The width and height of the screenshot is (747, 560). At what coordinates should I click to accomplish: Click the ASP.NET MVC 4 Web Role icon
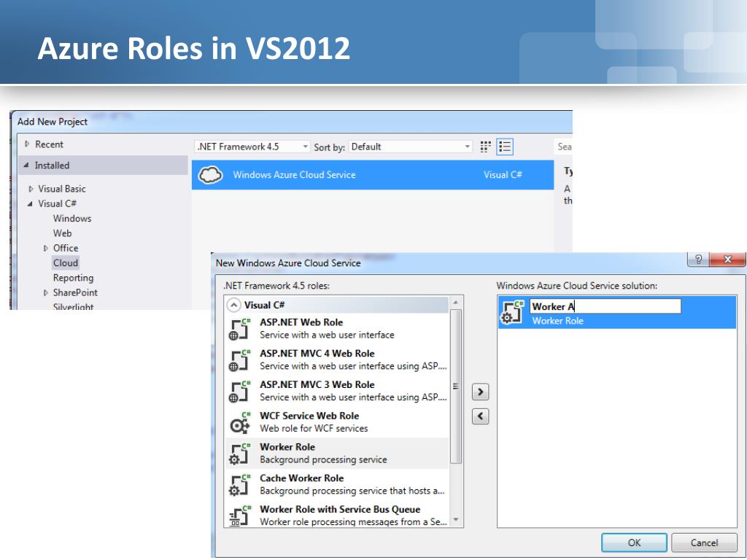[239, 360]
